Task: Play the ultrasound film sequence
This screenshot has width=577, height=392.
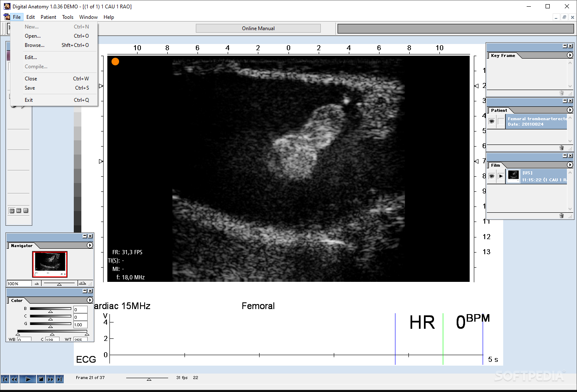Action: pos(28,379)
